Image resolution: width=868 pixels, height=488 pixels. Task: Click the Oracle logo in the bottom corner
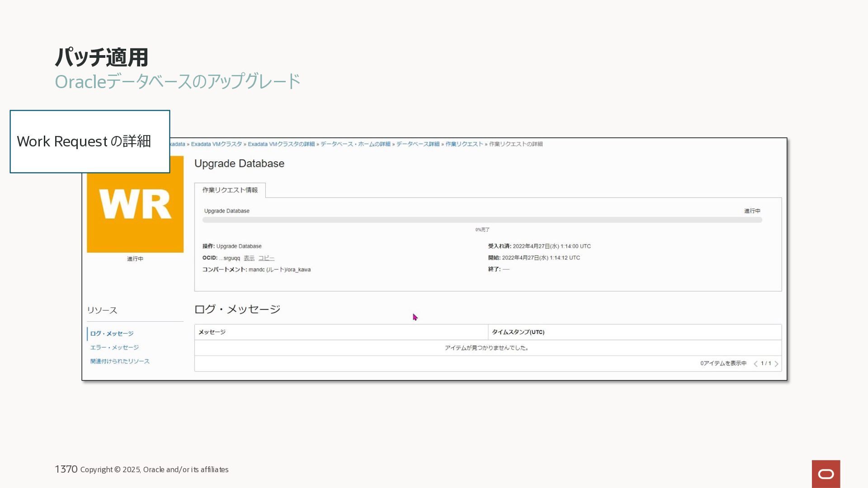pyautogui.click(x=826, y=474)
